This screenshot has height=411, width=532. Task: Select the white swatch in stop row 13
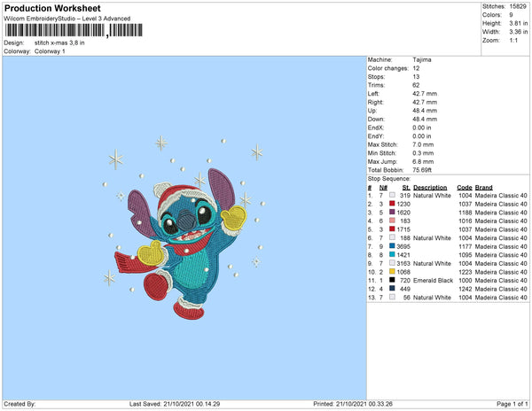[x=392, y=297]
